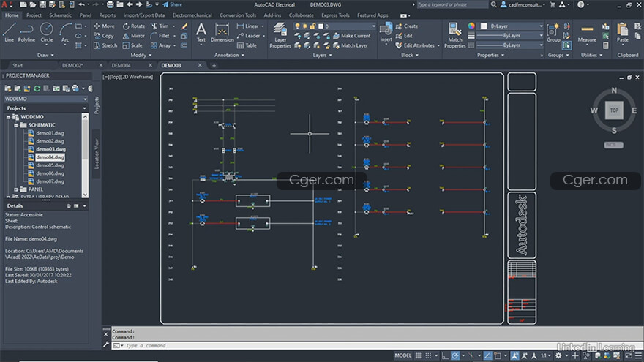Refresh the project list in Project Manager
Viewport: 644px width, 362px height.
tap(37, 88)
